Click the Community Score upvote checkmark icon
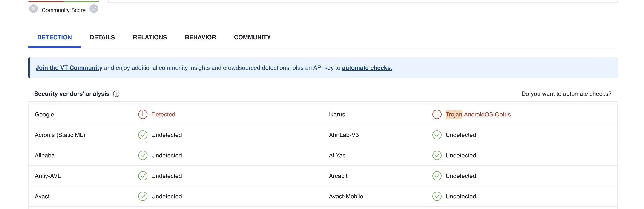This screenshot has height=209, width=644. 94,9
